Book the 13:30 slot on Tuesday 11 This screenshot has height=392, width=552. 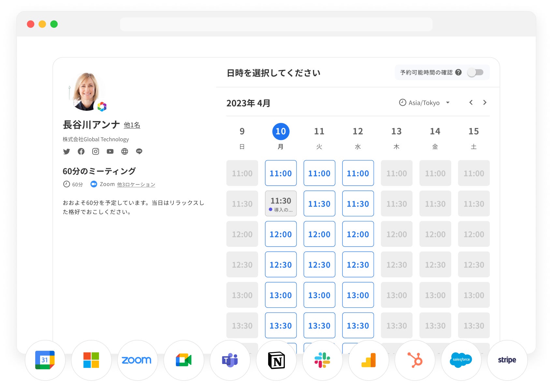319,326
